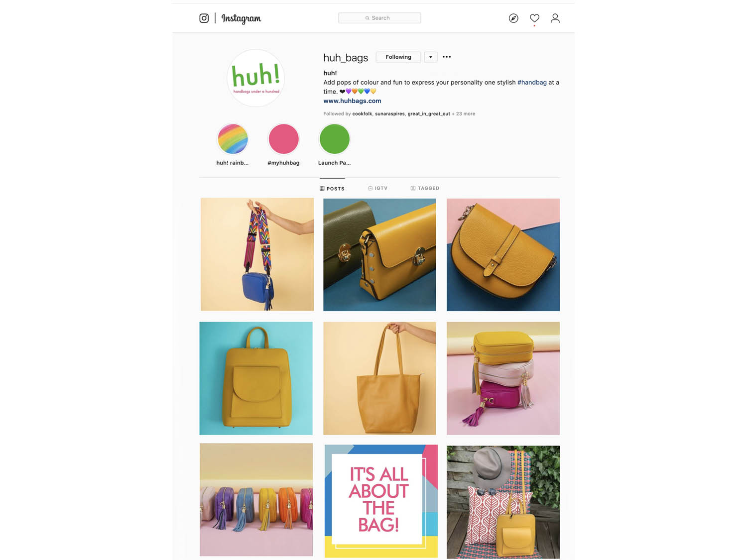Toggle the Following button
This screenshot has width=747, height=560.
[398, 57]
